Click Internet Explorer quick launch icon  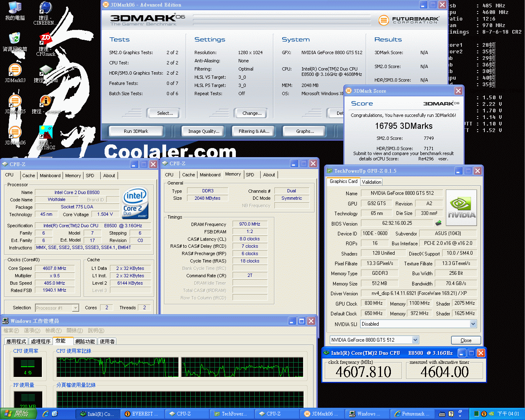tap(46, 414)
